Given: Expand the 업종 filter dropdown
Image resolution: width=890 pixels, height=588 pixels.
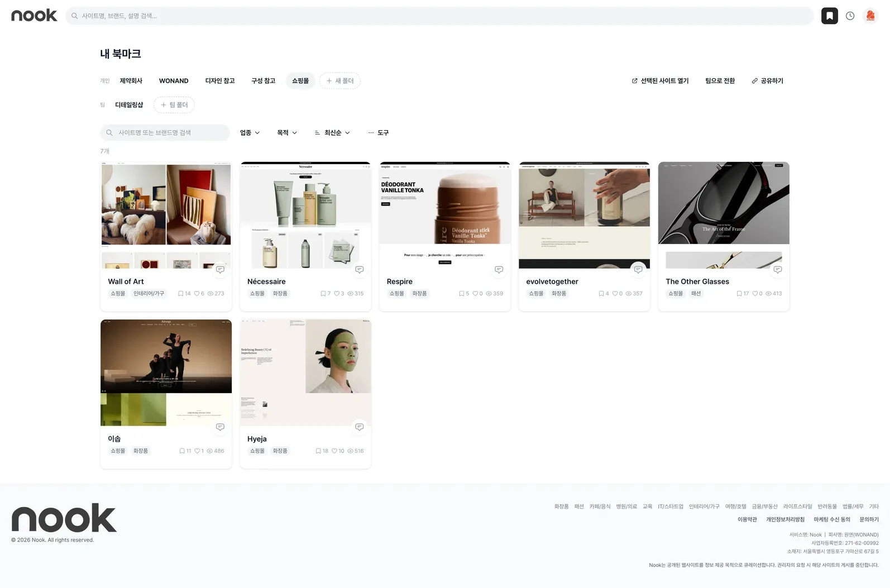Looking at the screenshot, I should [250, 133].
